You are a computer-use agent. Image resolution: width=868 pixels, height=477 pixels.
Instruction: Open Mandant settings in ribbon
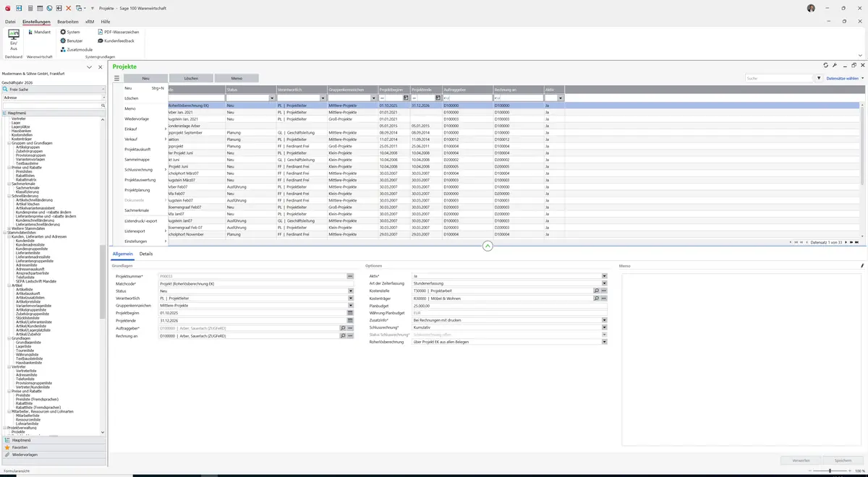pos(38,33)
